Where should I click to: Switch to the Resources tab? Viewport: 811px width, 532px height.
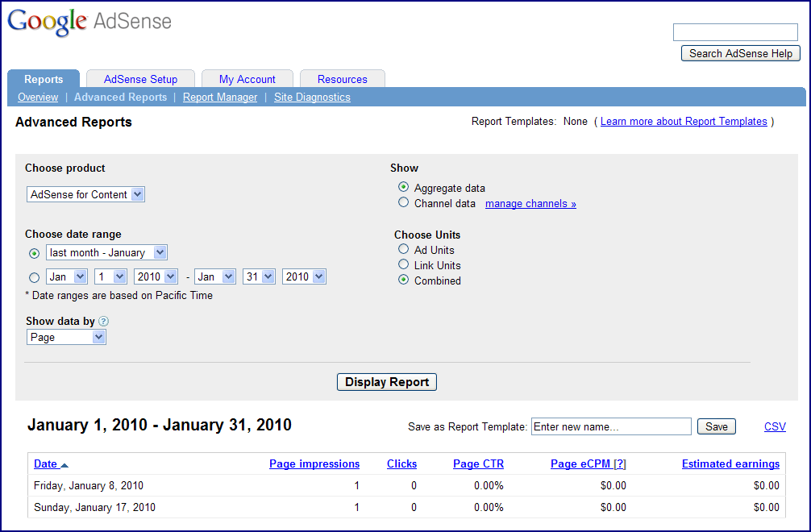pyautogui.click(x=343, y=79)
